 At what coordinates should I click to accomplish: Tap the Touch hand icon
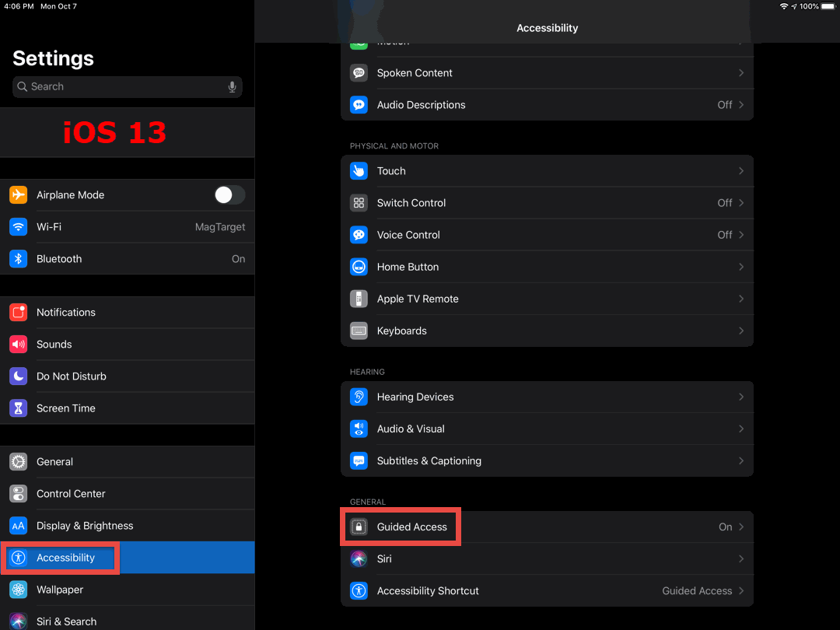(359, 171)
